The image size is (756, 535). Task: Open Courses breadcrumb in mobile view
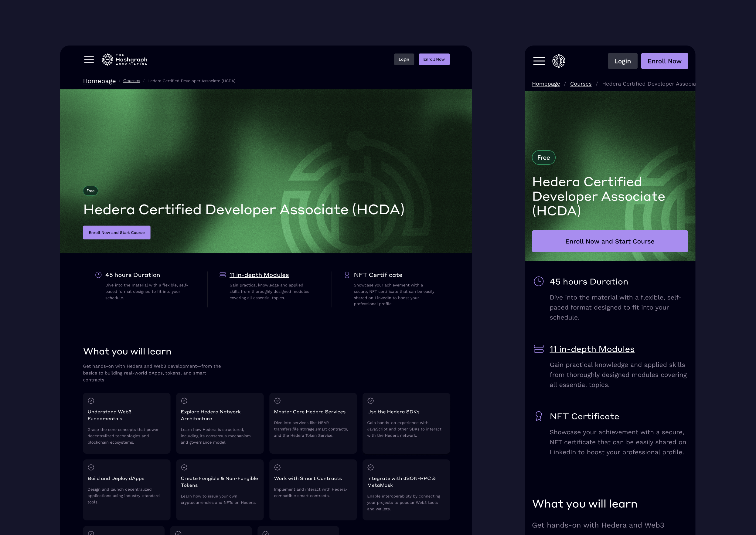point(581,84)
